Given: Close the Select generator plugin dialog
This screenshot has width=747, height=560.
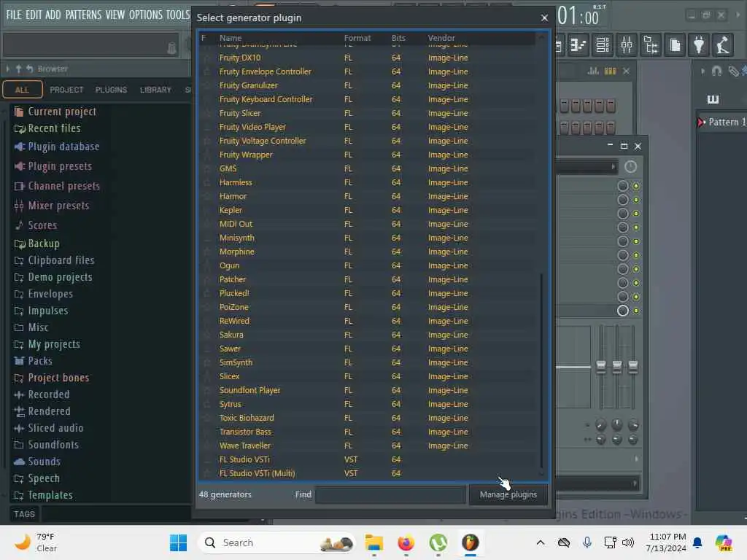Looking at the screenshot, I should [544, 18].
